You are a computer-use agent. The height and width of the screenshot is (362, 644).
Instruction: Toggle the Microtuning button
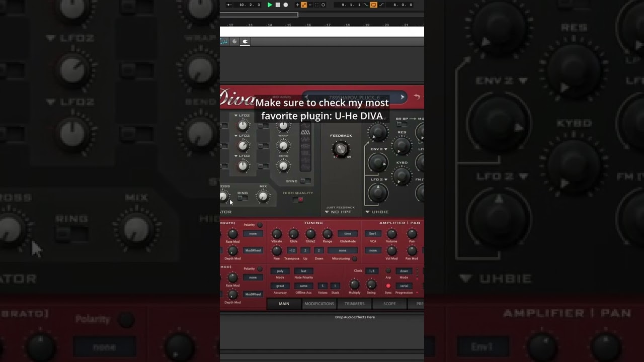(355, 258)
